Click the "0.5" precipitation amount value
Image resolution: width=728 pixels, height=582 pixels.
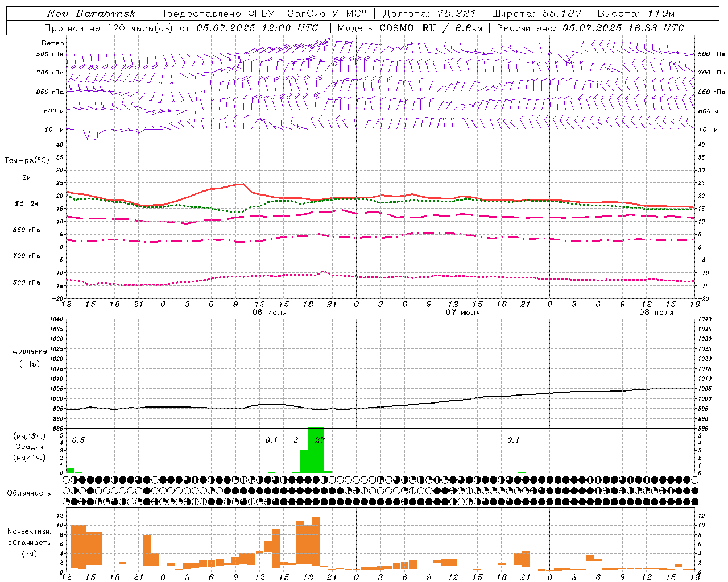pyautogui.click(x=78, y=440)
